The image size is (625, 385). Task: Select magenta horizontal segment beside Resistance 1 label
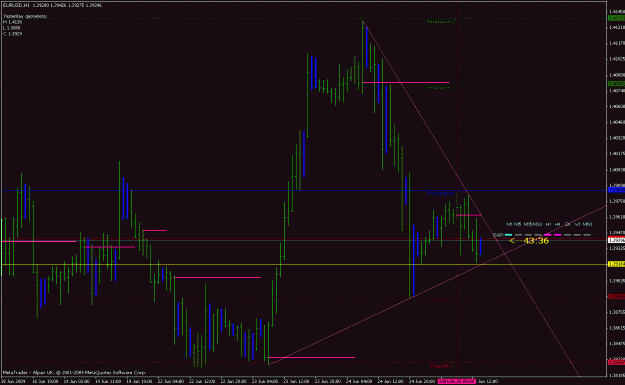(406, 82)
